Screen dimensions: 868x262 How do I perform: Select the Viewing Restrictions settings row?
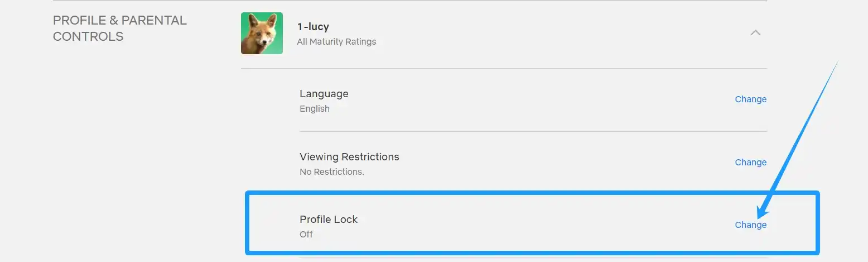tap(533, 163)
